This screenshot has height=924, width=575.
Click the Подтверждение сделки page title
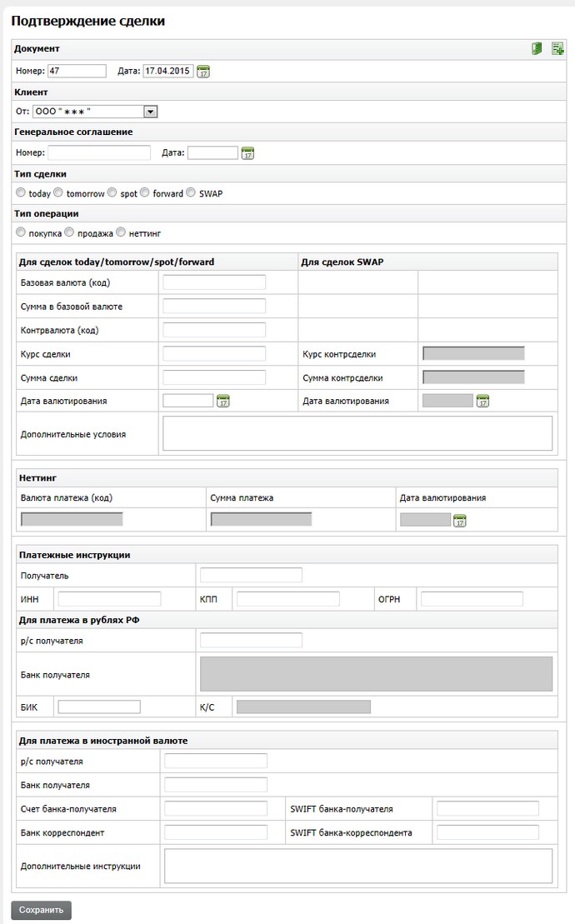click(87, 21)
